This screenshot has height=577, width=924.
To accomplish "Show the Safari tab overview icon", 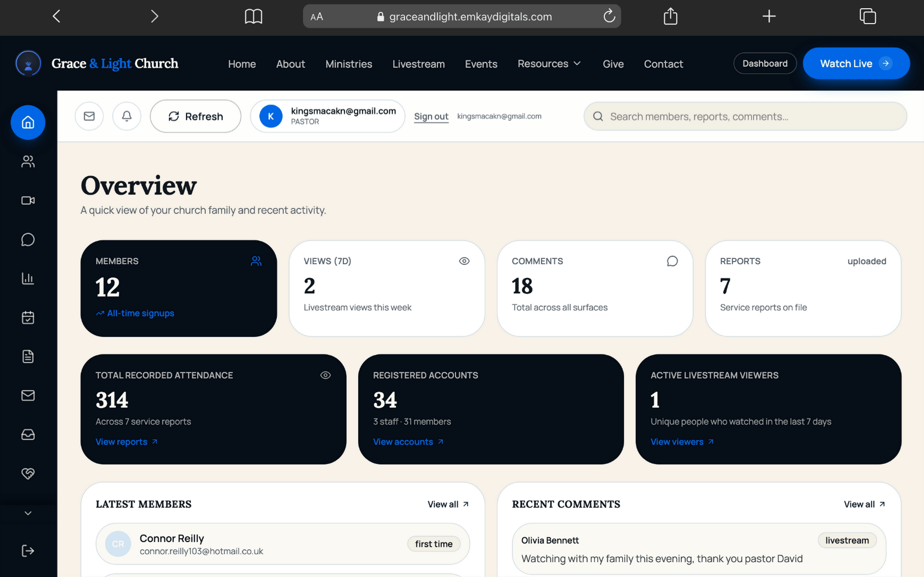I will tap(867, 16).
